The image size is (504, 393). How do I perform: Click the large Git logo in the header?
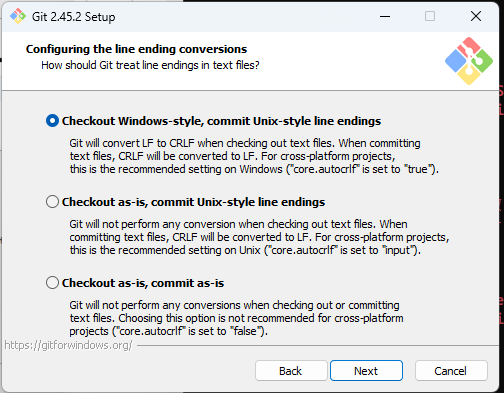[x=469, y=61]
